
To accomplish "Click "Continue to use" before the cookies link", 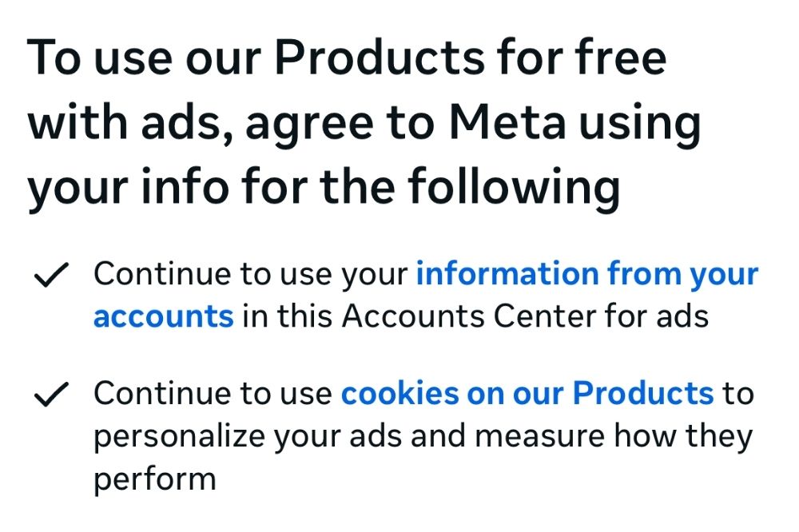I will (213, 393).
